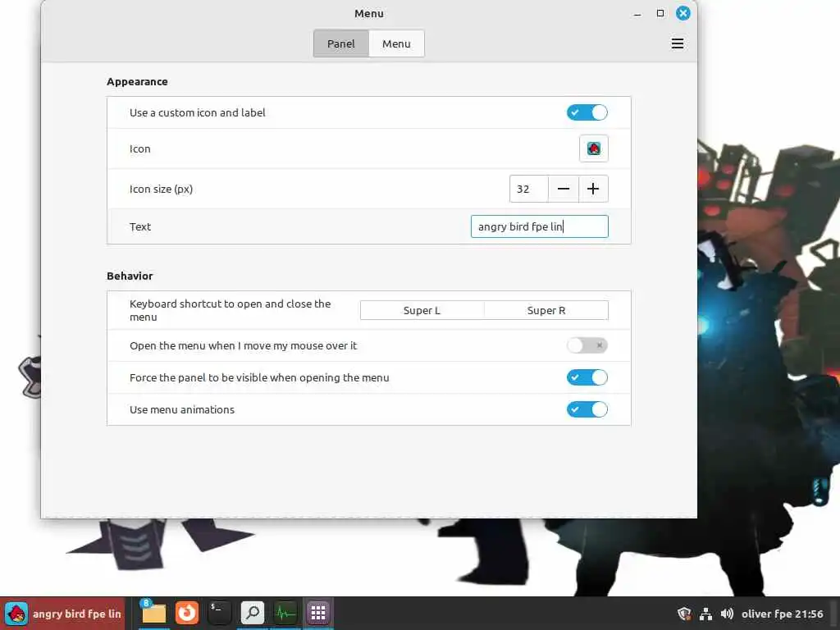
Task: Open the system monitor in the taskbar
Action: (x=285, y=613)
